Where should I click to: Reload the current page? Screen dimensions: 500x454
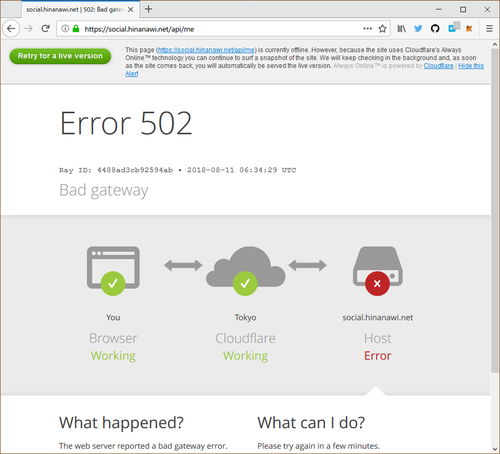pyautogui.click(x=46, y=29)
